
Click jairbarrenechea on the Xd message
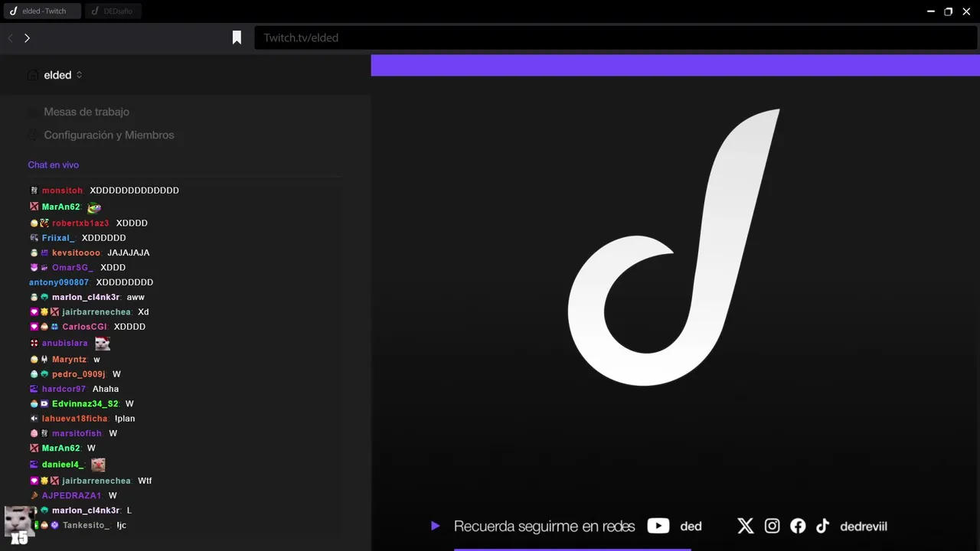click(x=96, y=312)
